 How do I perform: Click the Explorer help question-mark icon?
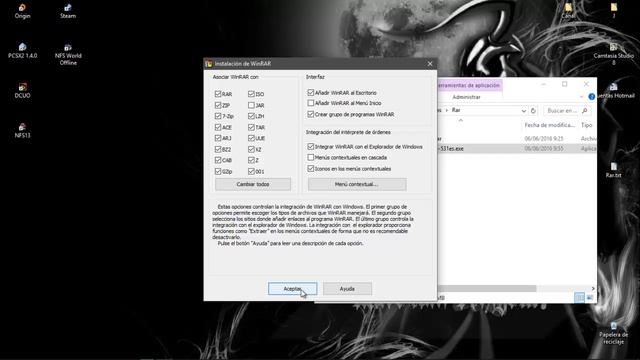coord(591,97)
